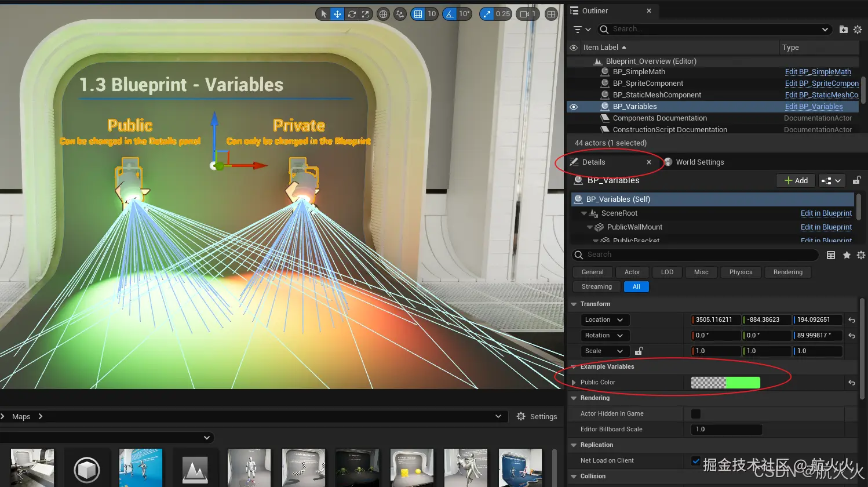Activate the Select mode arrow tool
The height and width of the screenshot is (487, 868).
(x=323, y=14)
